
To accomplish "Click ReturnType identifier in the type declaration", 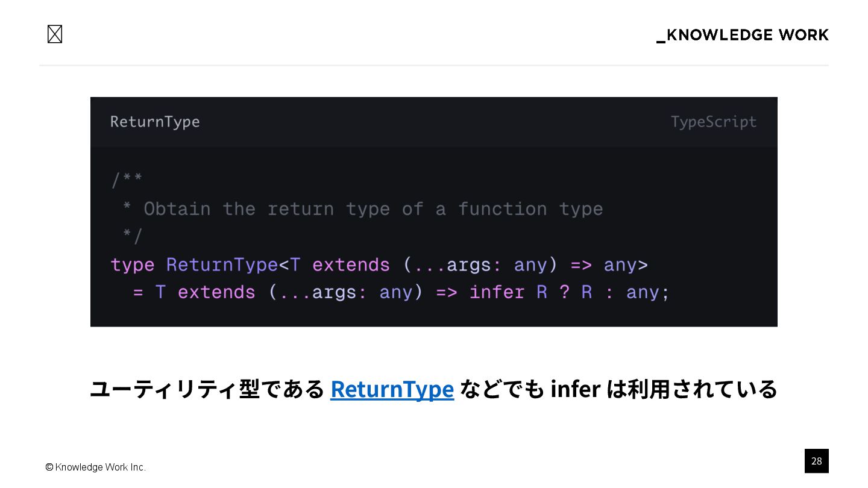I will point(222,265).
